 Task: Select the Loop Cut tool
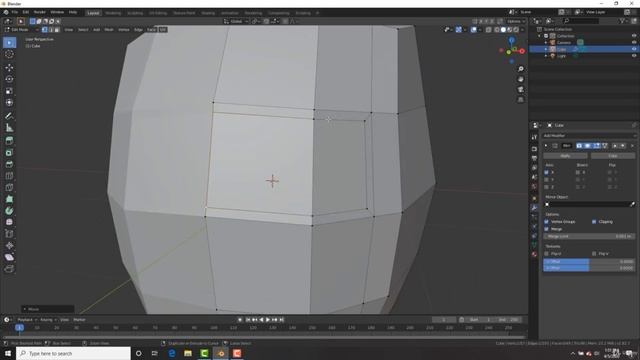pyautogui.click(x=9, y=176)
